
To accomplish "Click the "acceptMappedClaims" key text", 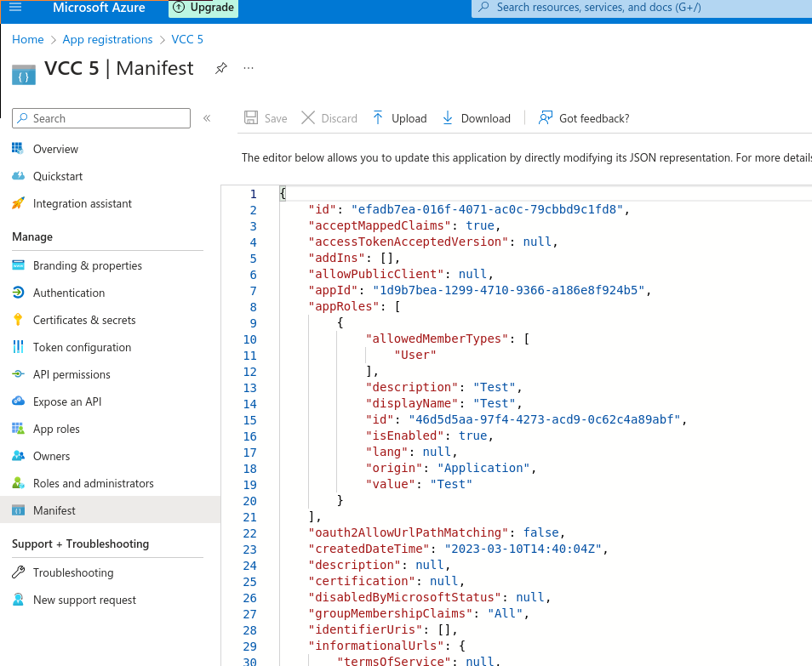I will [x=380, y=225].
